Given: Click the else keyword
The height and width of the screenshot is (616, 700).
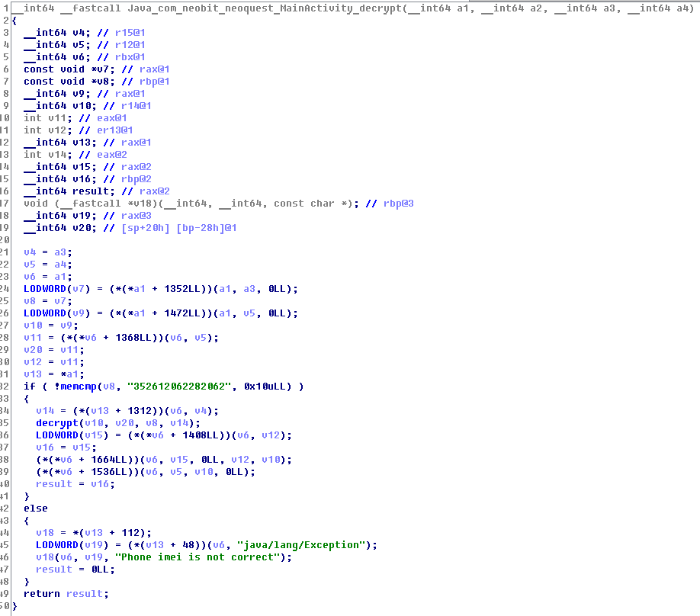Looking at the screenshot, I should 36,508.
